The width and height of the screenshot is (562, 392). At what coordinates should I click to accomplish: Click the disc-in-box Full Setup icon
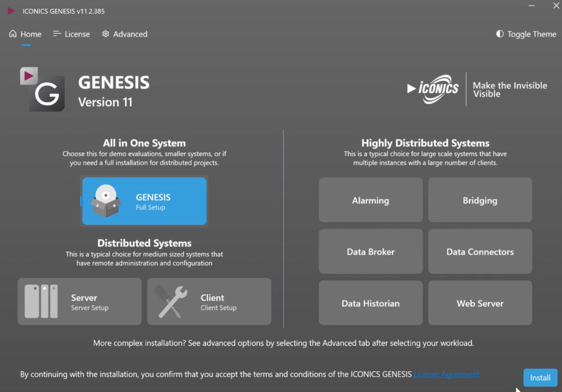[106, 201]
